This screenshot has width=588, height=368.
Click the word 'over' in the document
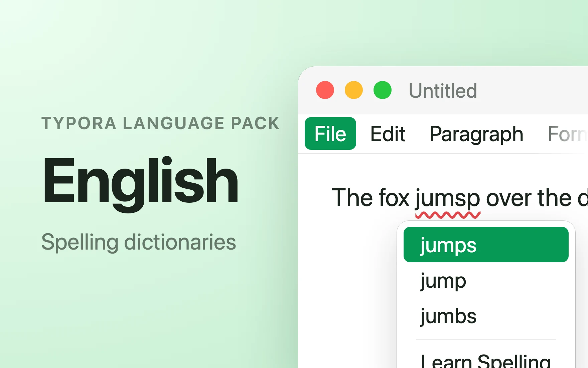[x=508, y=198]
